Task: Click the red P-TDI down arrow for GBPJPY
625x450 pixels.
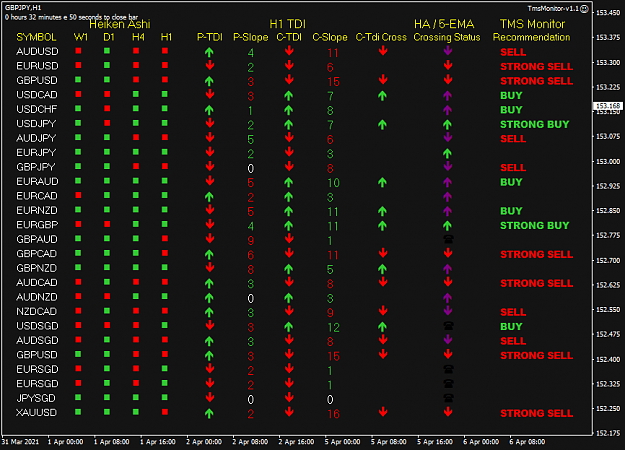Action: pos(210,166)
